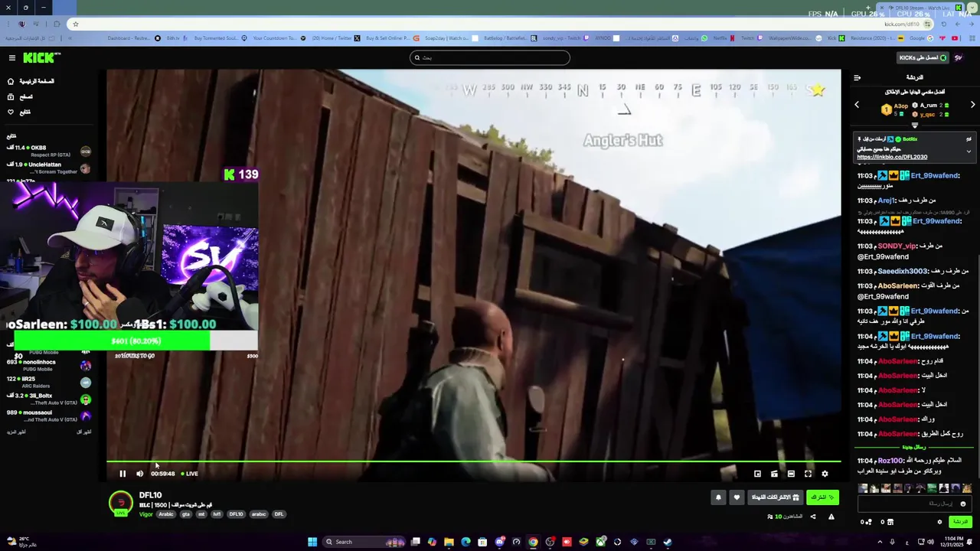This screenshot has width=980, height=551.
Task: Open File Explorer from the taskbar
Action: [449, 542]
